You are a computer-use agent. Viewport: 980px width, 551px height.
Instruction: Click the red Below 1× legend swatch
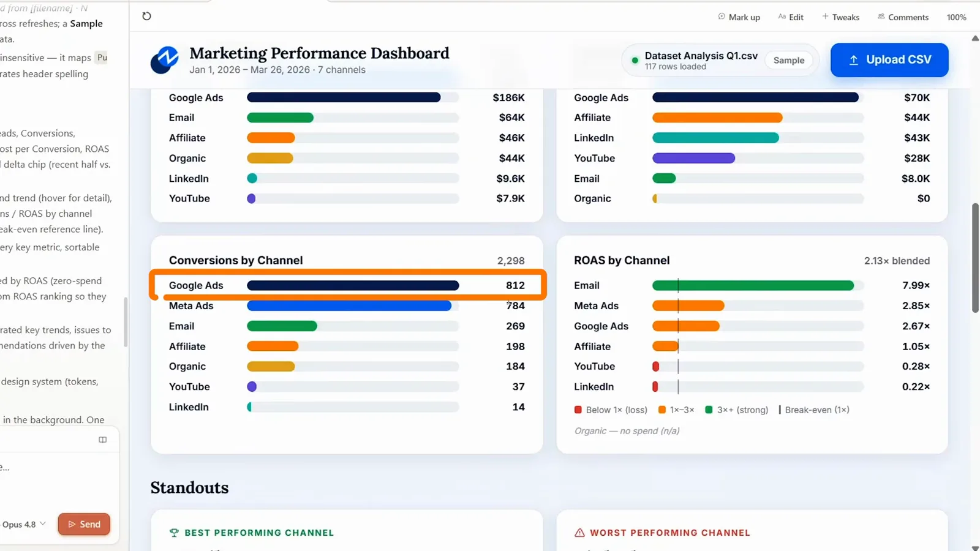[x=578, y=410]
